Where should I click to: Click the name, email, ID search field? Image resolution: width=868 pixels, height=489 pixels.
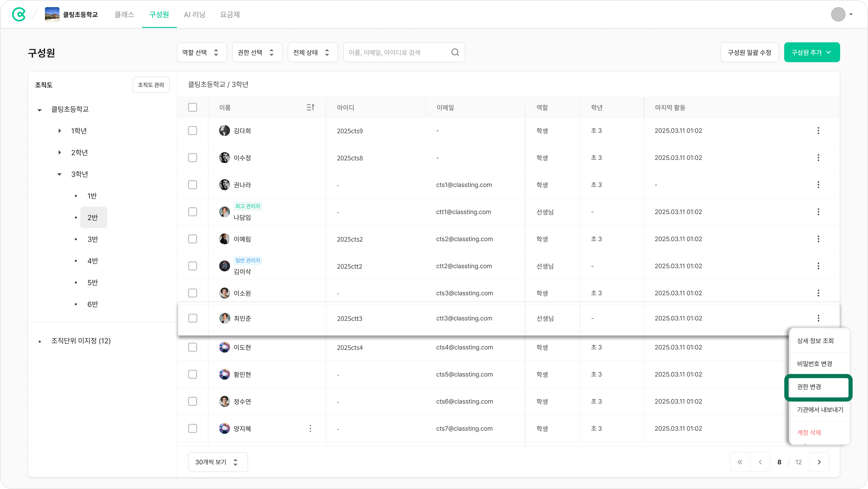tap(398, 52)
